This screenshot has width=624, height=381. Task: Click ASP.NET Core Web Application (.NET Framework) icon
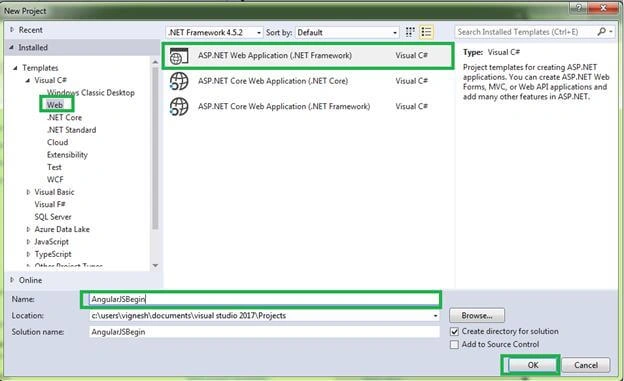(x=179, y=107)
